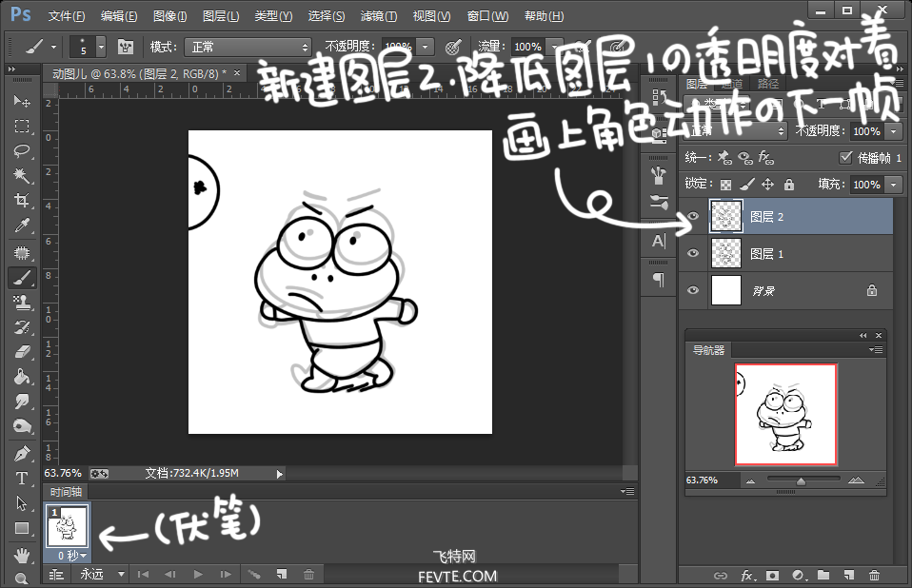This screenshot has width=912, height=588.
Task: Toggle visibility of 图层 2
Action: click(693, 216)
